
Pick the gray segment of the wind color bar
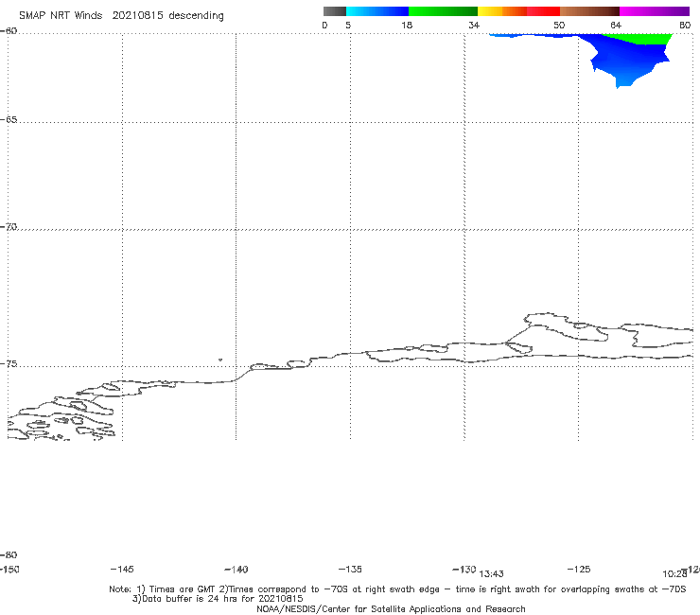pos(334,11)
